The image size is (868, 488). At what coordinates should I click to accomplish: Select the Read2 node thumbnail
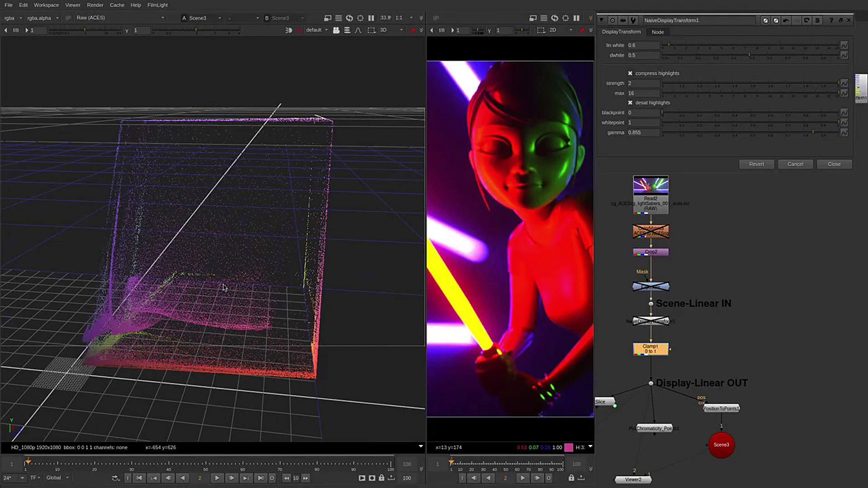point(651,185)
